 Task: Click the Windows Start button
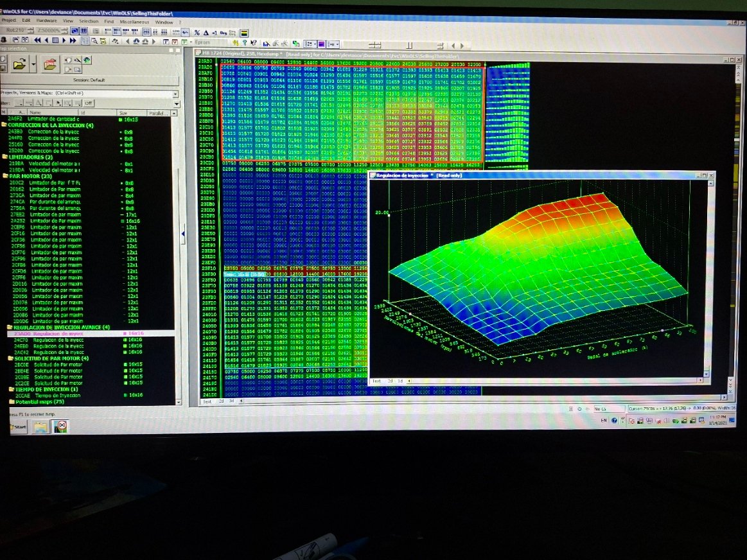(x=18, y=426)
